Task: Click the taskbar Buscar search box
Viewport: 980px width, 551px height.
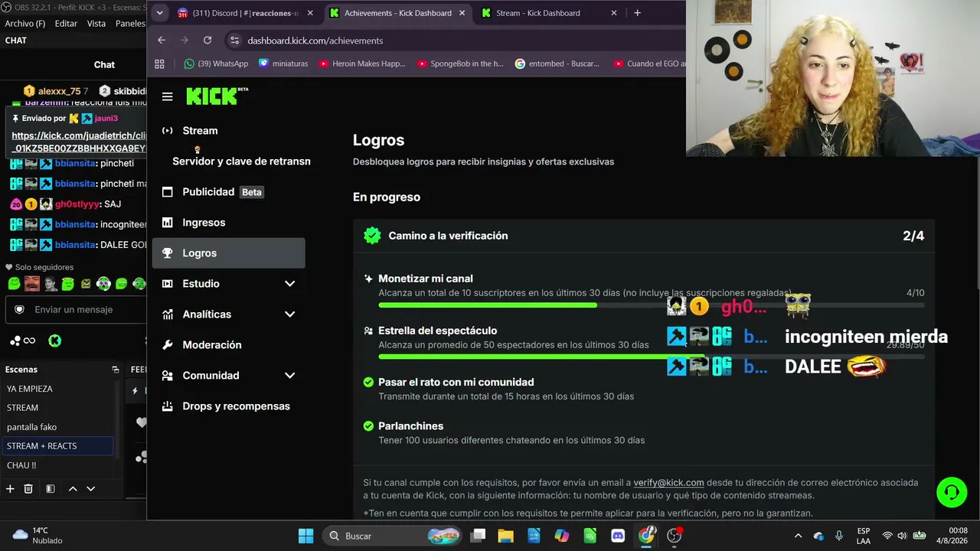Action: point(394,536)
